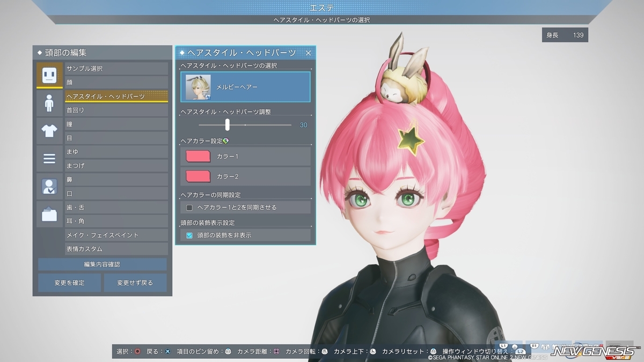Open the T-shirt costume category icon
This screenshot has width=644, height=362.
[x=49, y=131]
